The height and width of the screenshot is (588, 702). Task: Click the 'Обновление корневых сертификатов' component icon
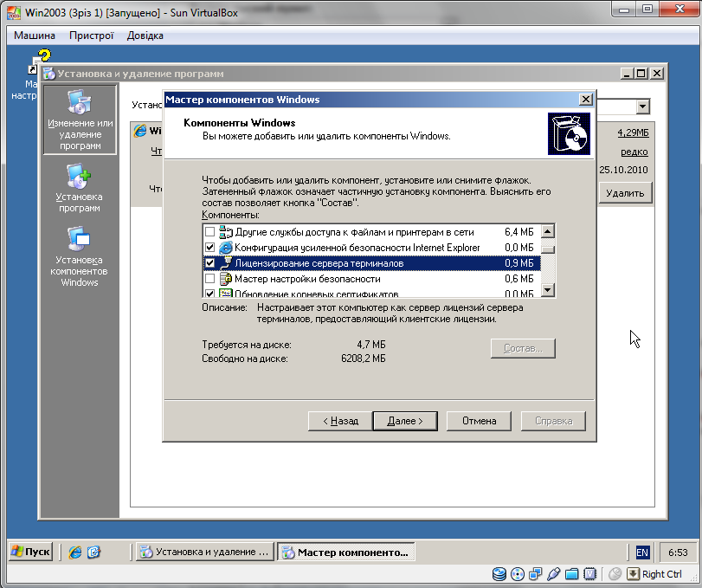tap(226, 293)
